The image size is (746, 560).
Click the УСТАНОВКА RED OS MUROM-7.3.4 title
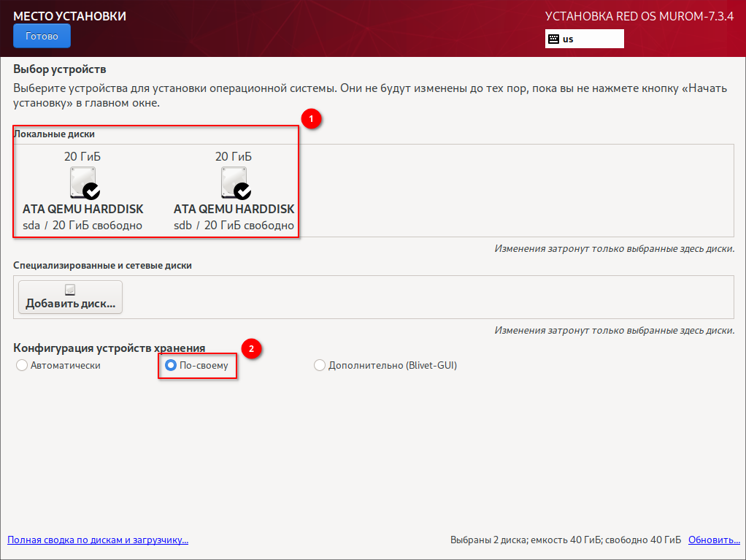pyautogui.click(x=639, y=16)
